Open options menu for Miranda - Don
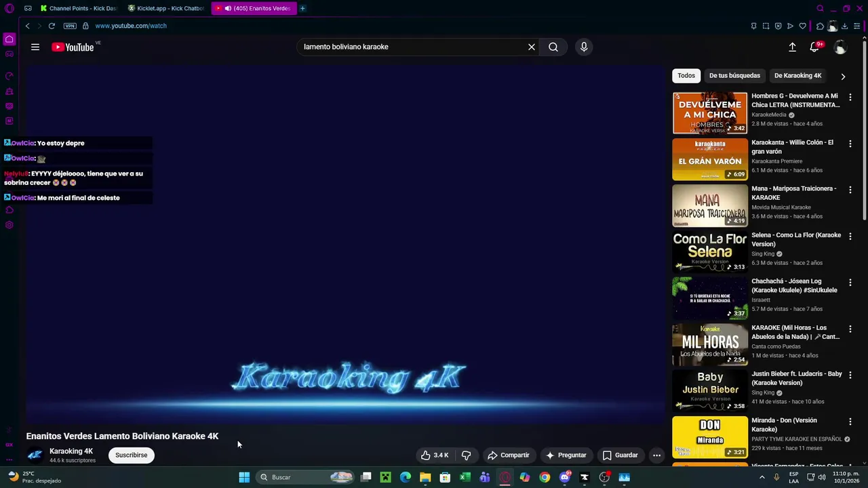The height and width of the screenshot is (488, 868). click(x=850, y=422)
